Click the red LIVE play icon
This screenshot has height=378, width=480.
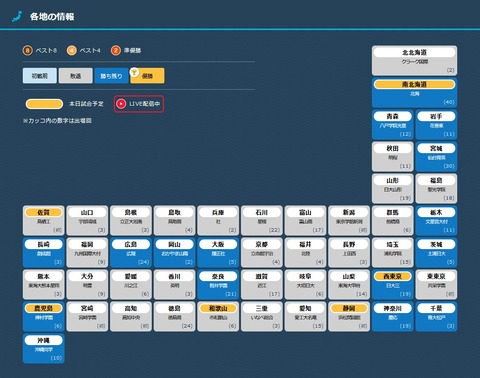point(121,104)
